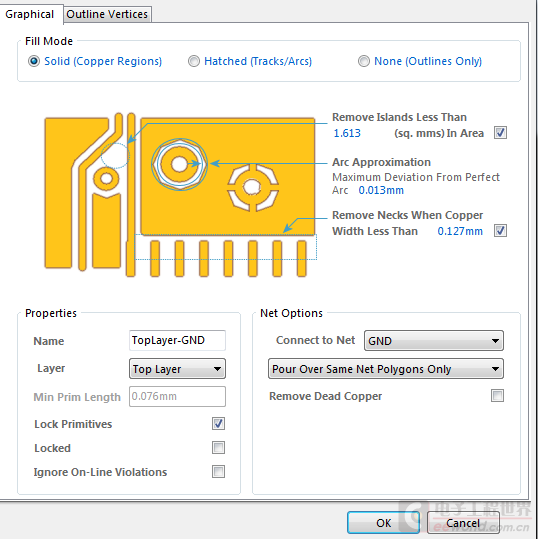Open the Graphical tab
This screenshot has width=538, height=539.
tap(30, 14)
